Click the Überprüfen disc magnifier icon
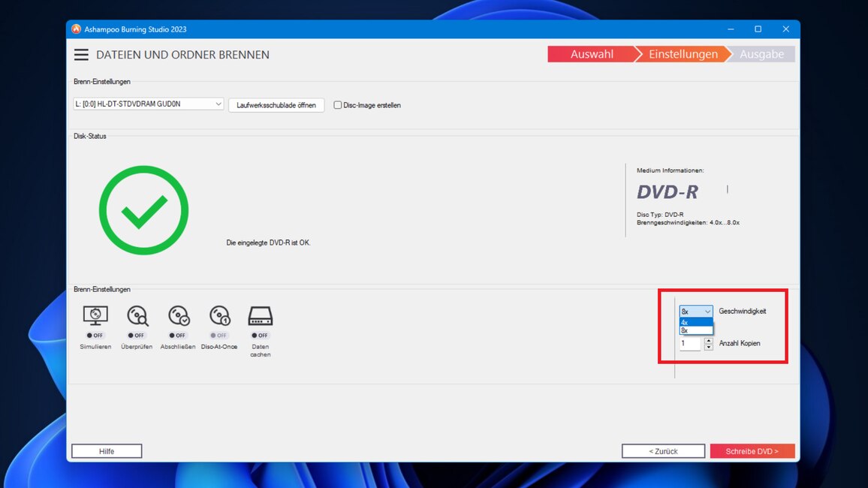Screen dimensions: 868x488 pyautogui.click(x=137, y=315)
